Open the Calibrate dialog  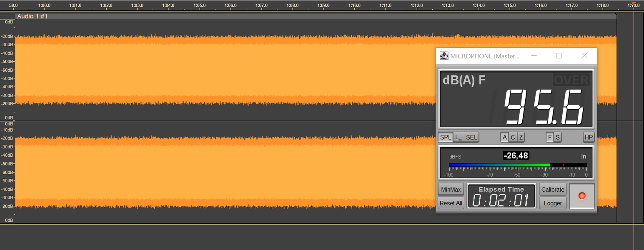click(553, 190)
